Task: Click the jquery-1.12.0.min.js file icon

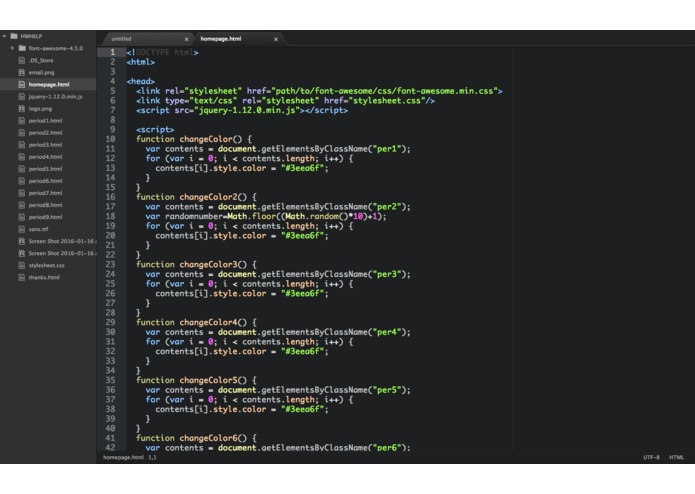Action: [22, 97]
